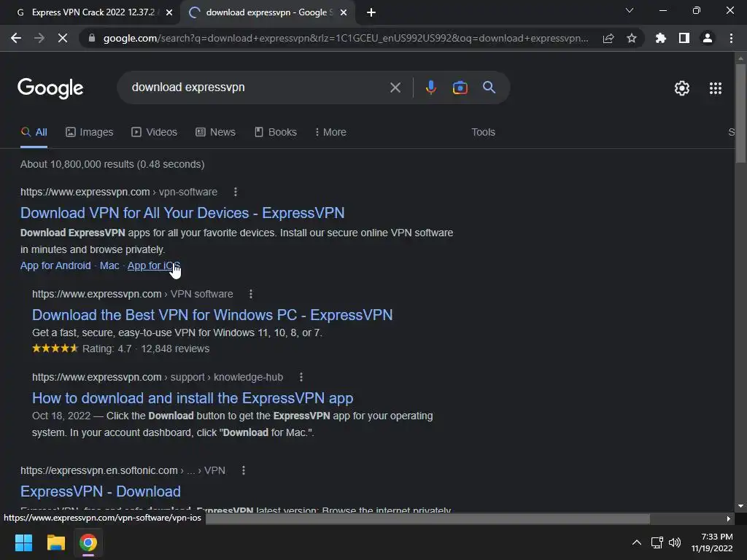747x560 pixels.
Task: Open the clock showing 7:33 PM
Action: [x=712, y=542]
